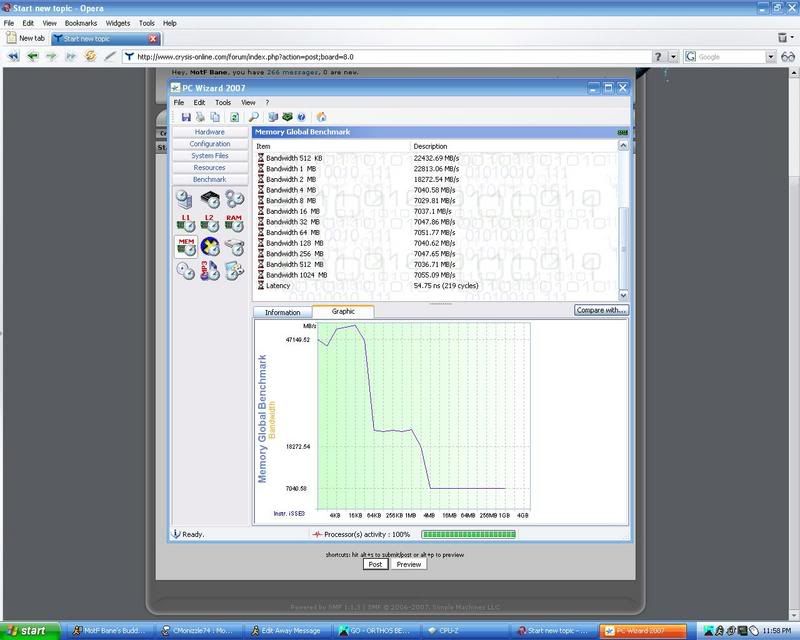This screenshot has height=640, width=800.
Task: Close the Start new topic tab
Action: tap(153, 38)
